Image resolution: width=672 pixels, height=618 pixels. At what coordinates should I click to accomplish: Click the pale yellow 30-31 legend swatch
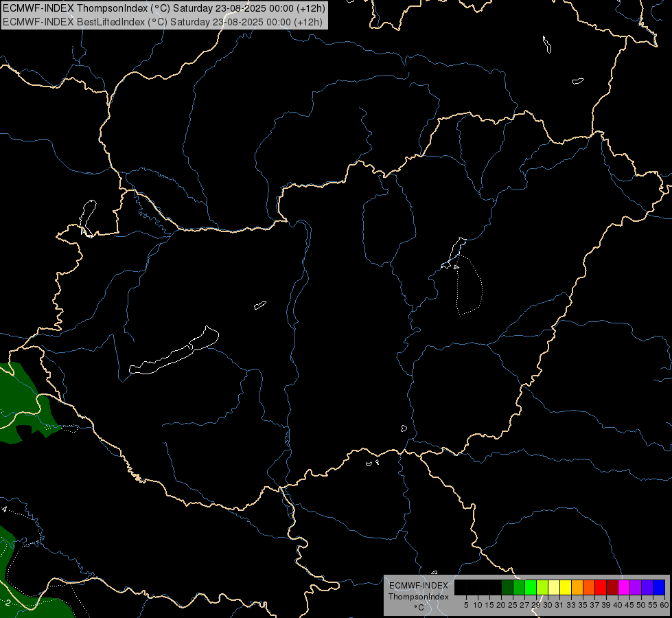pyautogui.click(x=554, y=587)
